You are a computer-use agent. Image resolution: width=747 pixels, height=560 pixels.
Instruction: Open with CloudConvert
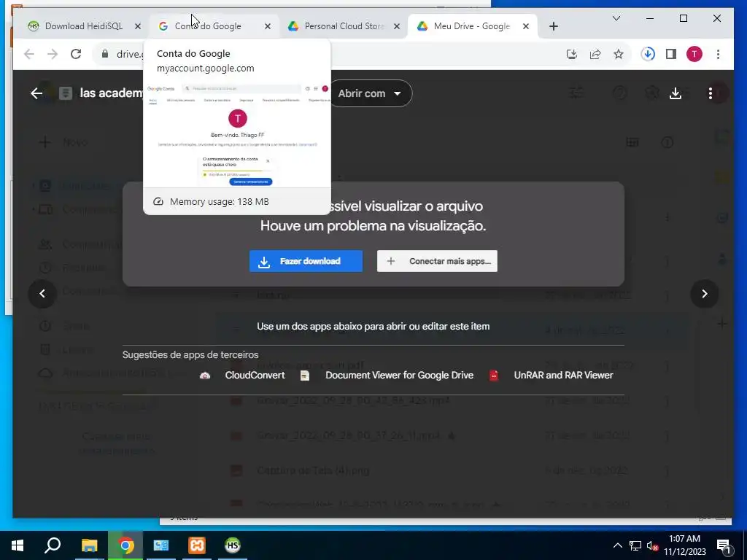[242, 376]
